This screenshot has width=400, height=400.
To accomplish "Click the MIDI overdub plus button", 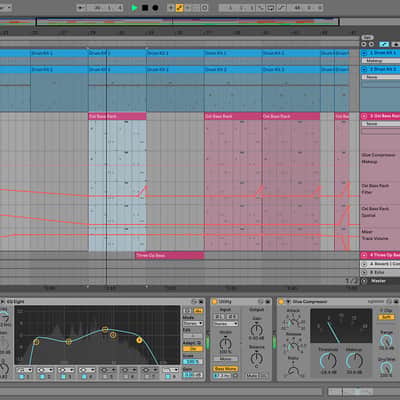I will click(171, 8).
